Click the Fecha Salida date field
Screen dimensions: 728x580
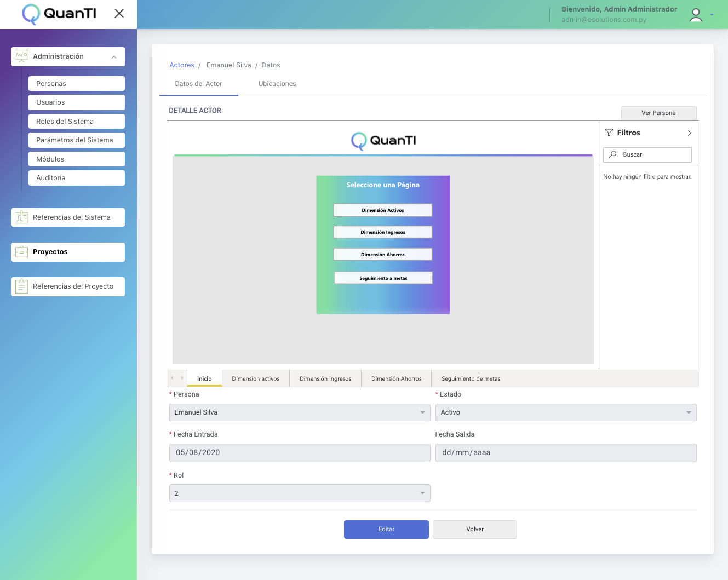pyautogui.click(x=566, y=453)
